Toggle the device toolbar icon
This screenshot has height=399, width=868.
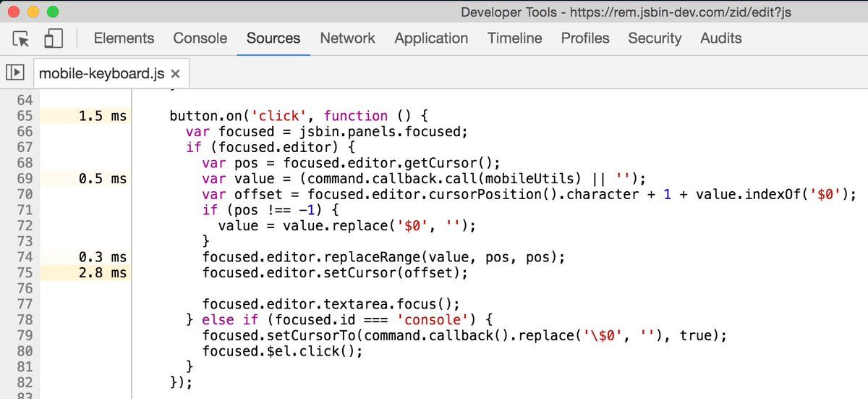(x=54, y=38)
